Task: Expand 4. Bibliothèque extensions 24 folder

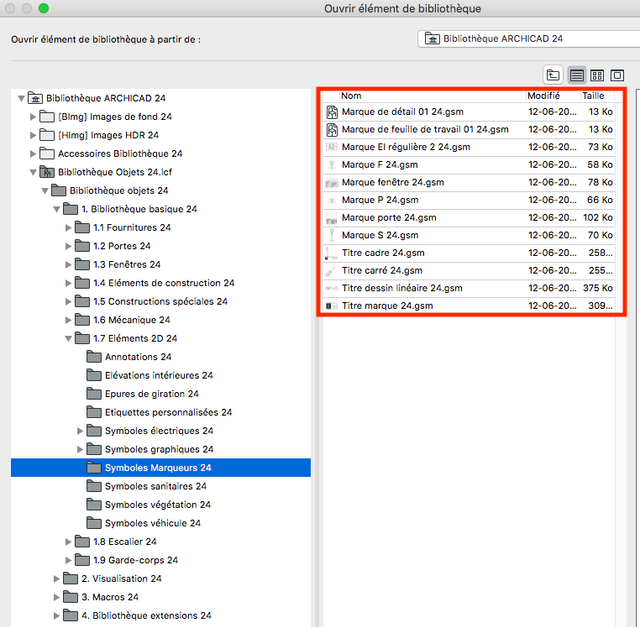Action: tap(57, 616)
